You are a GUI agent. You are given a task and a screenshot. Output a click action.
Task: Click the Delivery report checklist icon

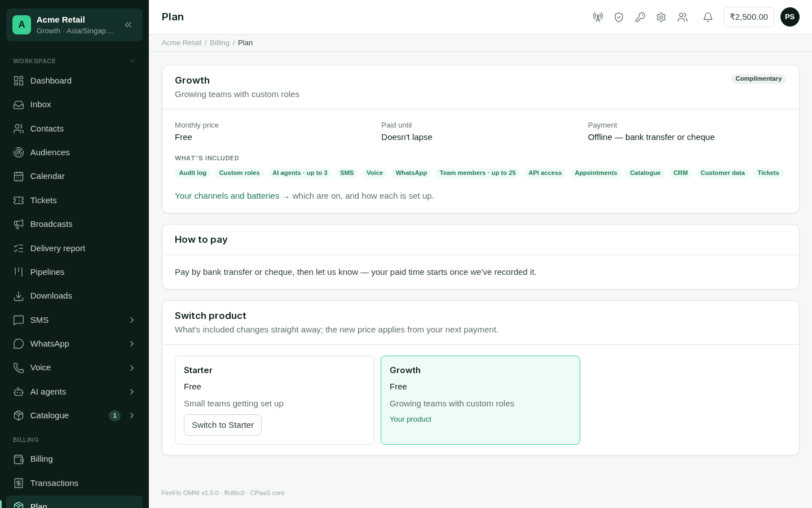[19, 248]
